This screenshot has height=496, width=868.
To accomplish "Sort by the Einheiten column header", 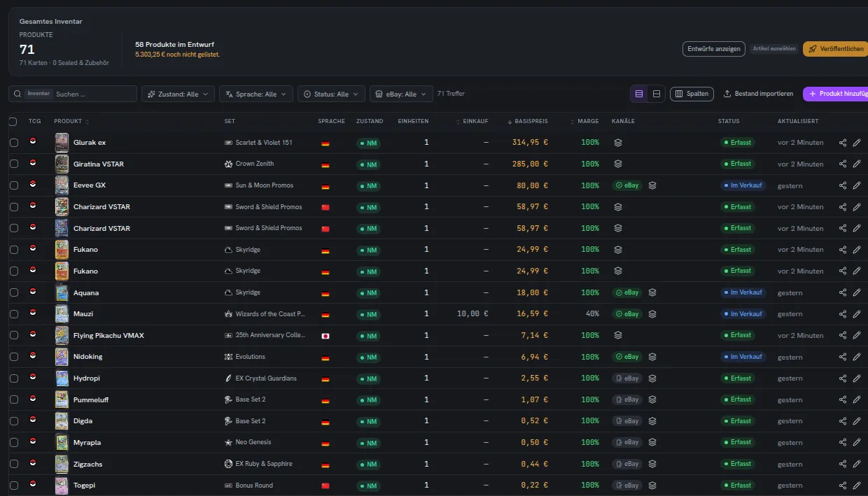I will pos(413,122).
